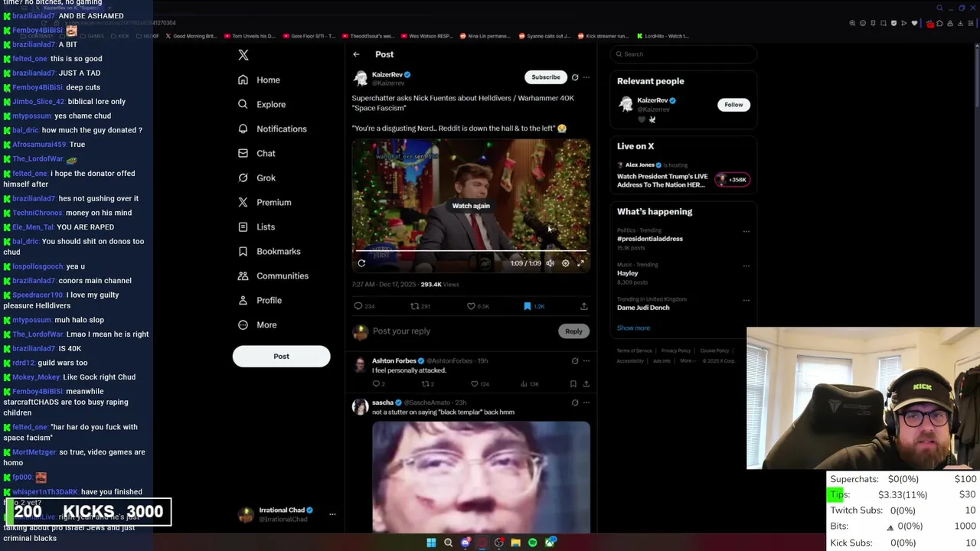Screen dimensions: 980x551
Task: Open Chat in X sidebar
Action: 256,153
